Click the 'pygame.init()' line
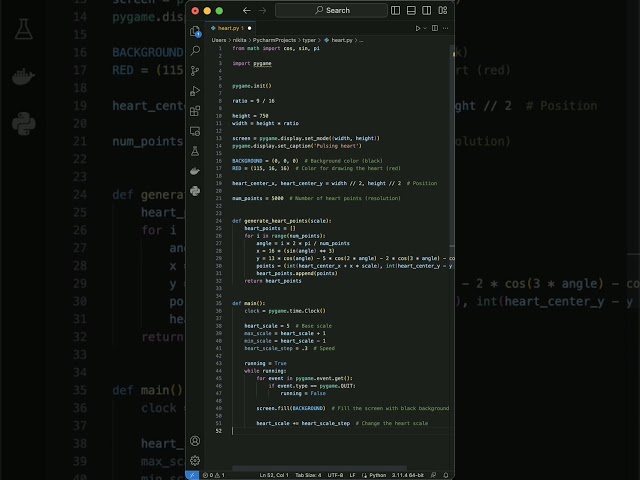 (x=251, y=86)
